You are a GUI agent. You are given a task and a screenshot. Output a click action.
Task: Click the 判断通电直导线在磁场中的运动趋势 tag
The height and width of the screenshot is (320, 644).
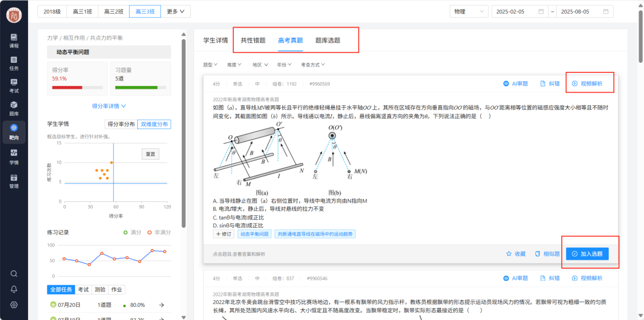(315, 234)
